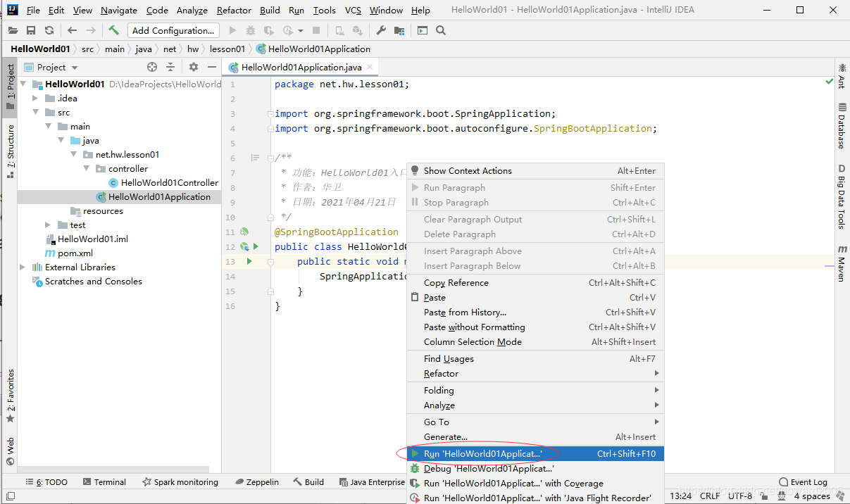850x504 pixels.
Task: Click lesson01 in the breadcrumb path
Action: point(227,49)
